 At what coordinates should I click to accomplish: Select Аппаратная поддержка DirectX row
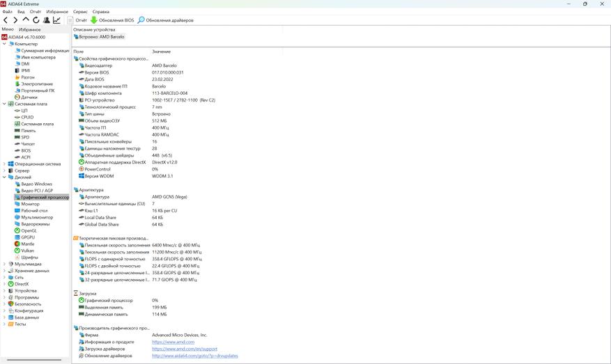click(127, 162)
